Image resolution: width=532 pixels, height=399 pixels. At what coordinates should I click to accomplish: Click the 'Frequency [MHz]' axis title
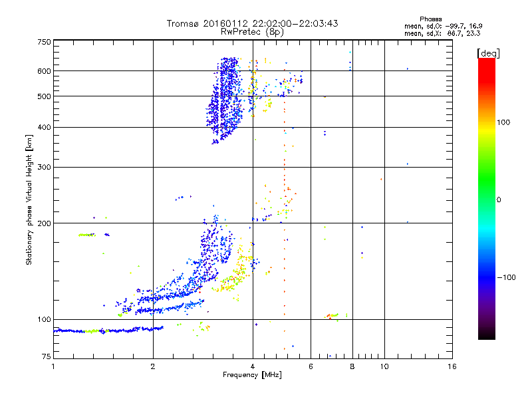[252, 375]
